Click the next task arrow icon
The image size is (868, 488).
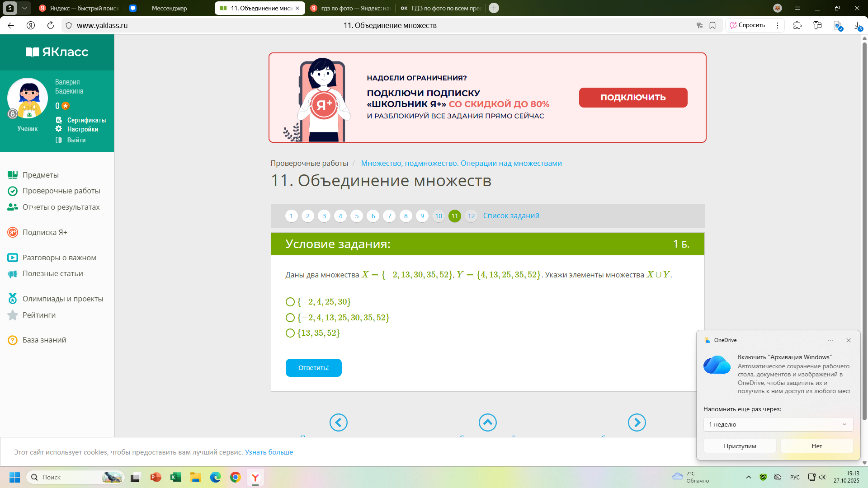[637, 422]
